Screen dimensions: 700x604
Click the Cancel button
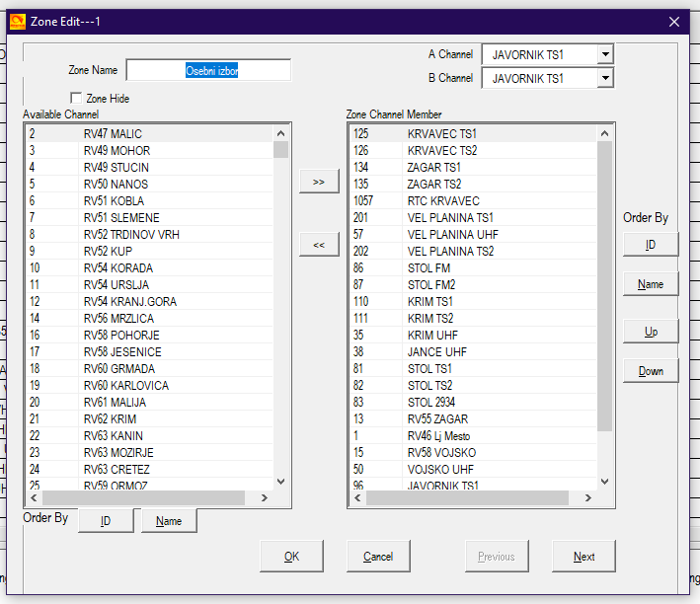(378, 557)
